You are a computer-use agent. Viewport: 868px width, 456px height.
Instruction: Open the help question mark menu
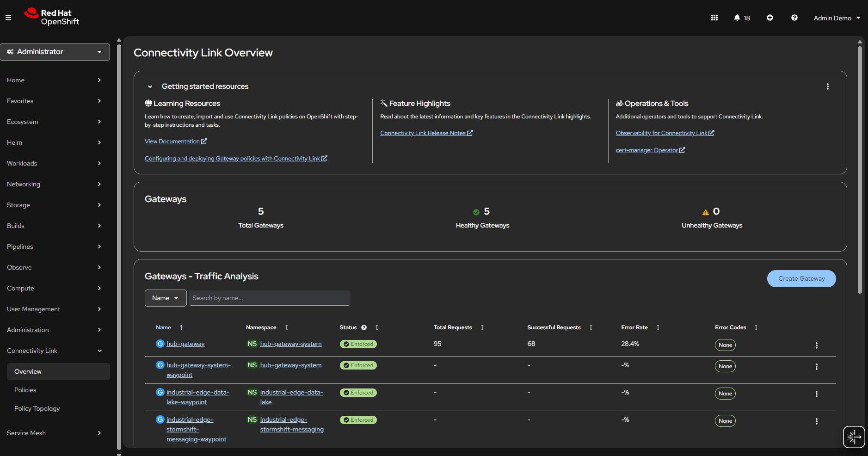pos(794,18)
